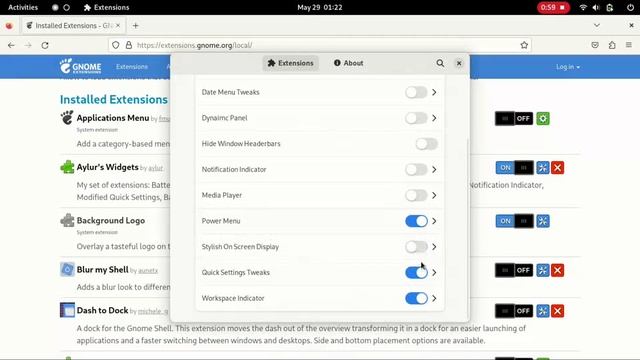Switch to the About tab in dialog

click(x=349, y=63)
